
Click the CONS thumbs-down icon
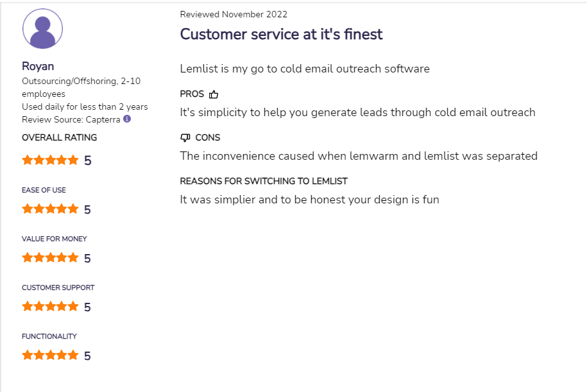(185, 138)
